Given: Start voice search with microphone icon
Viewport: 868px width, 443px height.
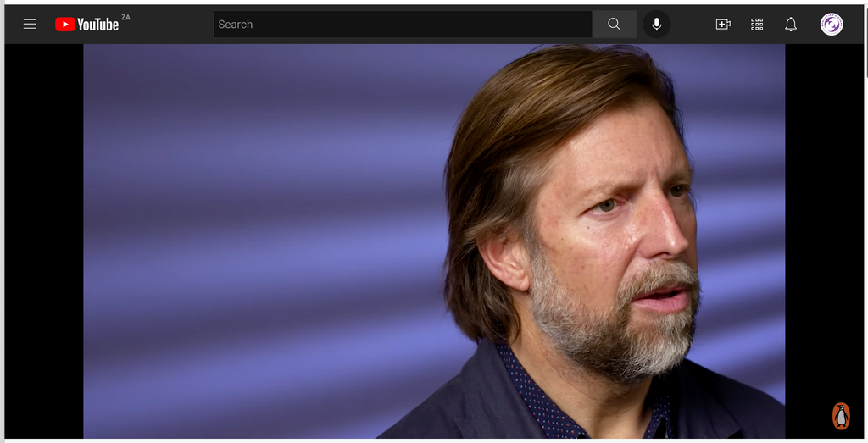Looking at the screenshot, I should tap(657, 25).
